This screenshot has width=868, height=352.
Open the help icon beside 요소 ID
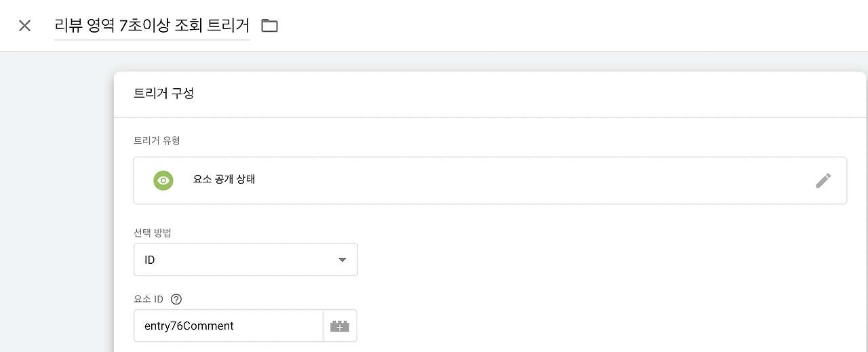coord(177,299)
